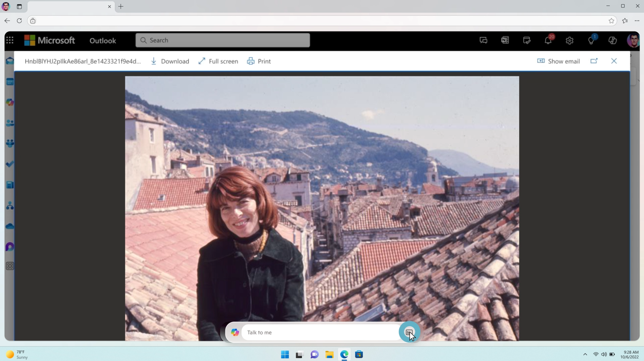The width and height of the screenshot is (644, 361).
Task: Expand the system tray hidden icons chevron
Action: (x=585, y=354)
